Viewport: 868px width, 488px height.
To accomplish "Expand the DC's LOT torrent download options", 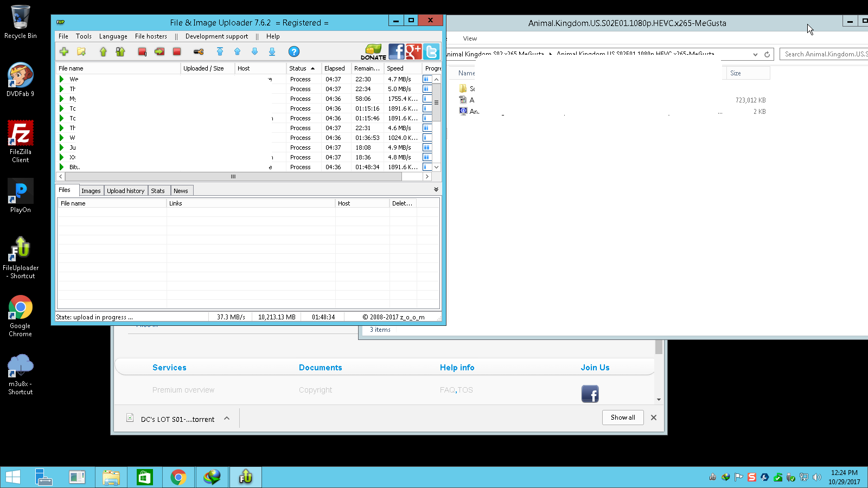I will coord(227,418).
